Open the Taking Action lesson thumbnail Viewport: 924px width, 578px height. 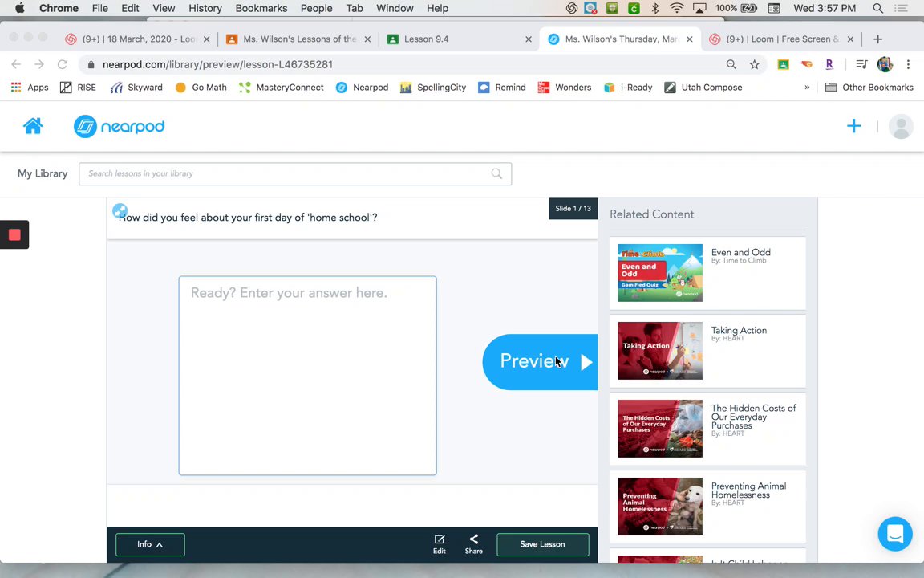[x=660, y=350]
